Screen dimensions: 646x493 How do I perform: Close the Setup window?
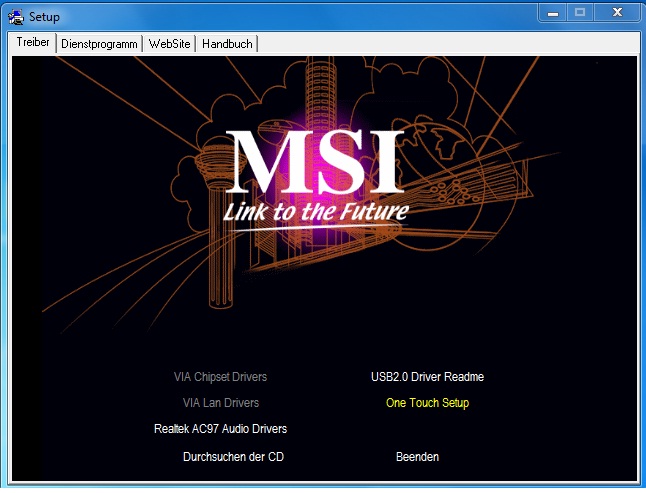pyautogui.click(x=617, y=13)
